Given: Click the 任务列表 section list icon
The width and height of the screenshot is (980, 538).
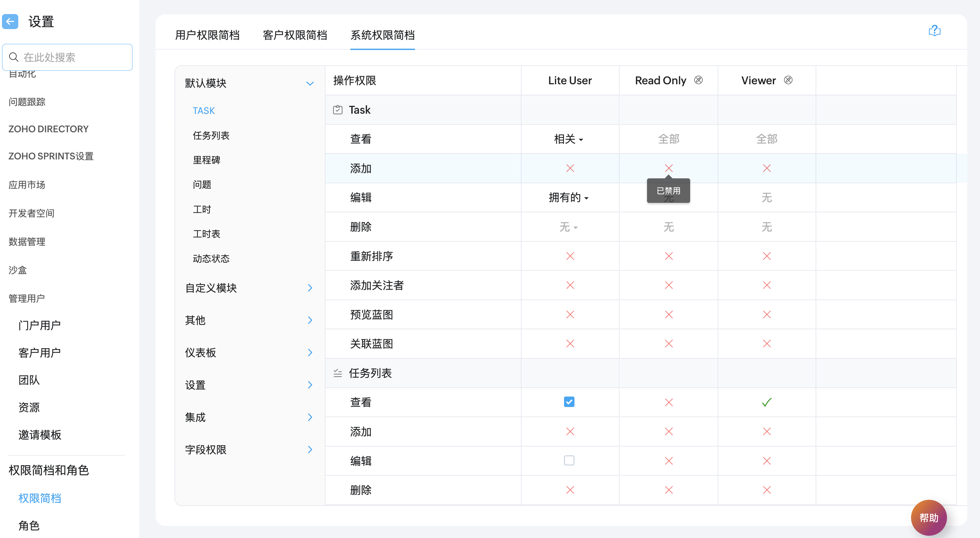Looking at the screenshot, I should (x=338, y=373).
